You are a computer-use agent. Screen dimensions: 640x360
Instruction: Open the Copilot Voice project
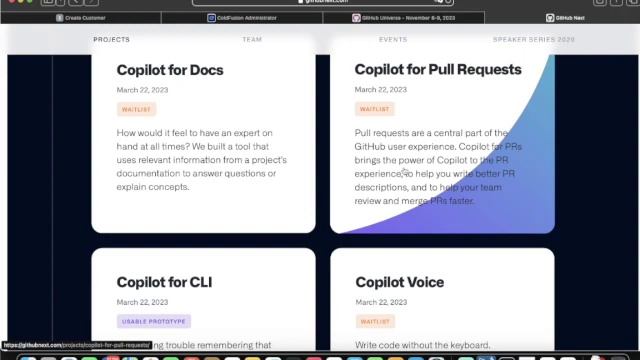[400, 282]
